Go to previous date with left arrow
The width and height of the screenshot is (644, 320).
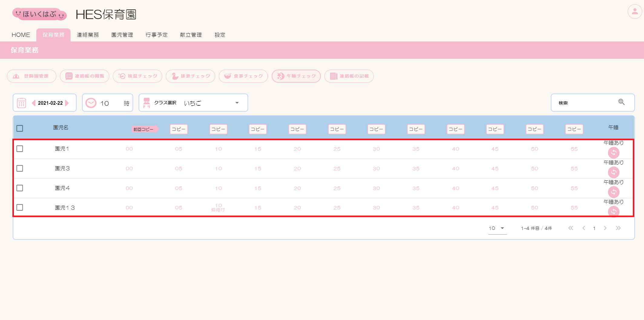click(x=34, y=103)
